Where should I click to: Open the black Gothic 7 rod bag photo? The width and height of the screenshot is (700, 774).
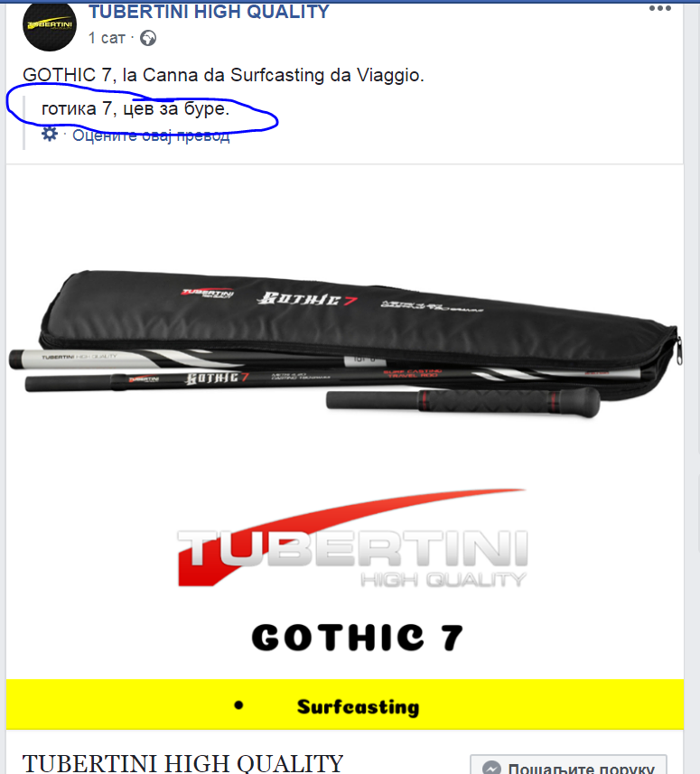[x=346, y=340]
